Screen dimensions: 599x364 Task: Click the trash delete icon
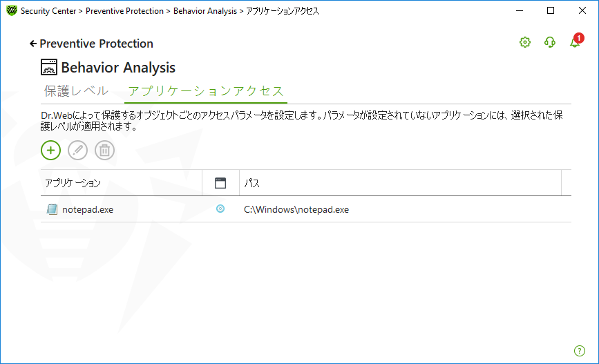(105, 150)
